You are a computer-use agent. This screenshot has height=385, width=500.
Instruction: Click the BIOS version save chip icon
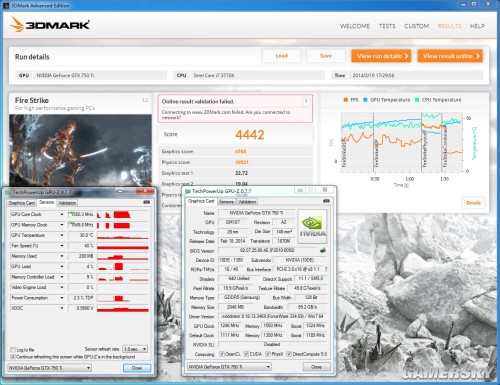322,250
